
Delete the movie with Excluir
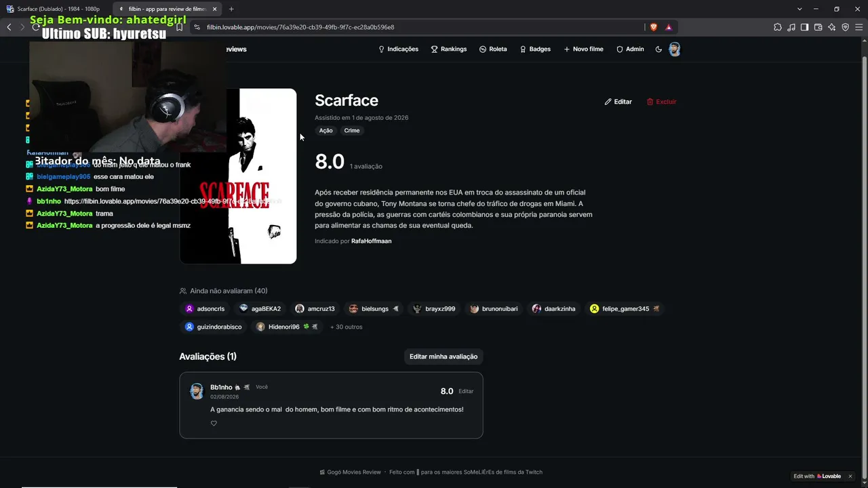[x=661, y=102]
